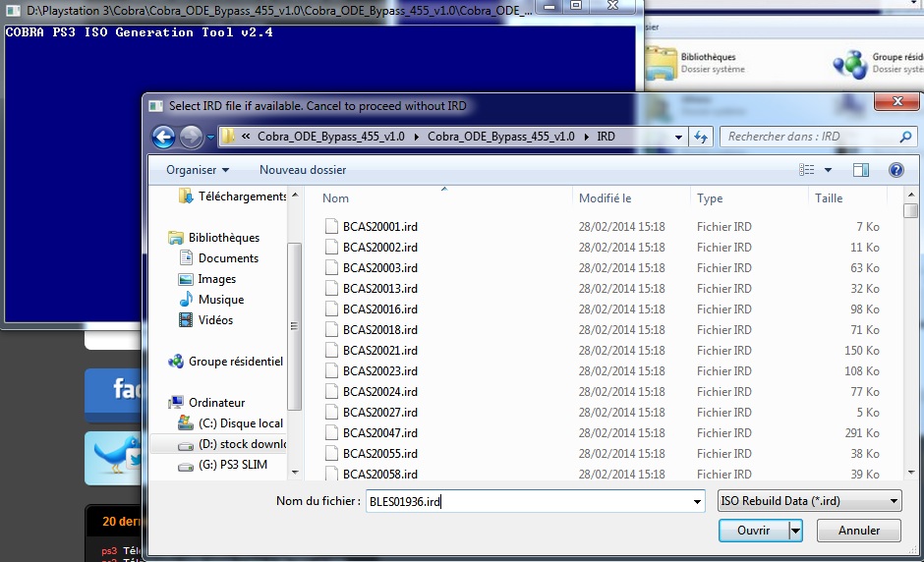924x562 pixels.
Task: Open the address bar path history dropdown
Action: [x=678, y=137]
